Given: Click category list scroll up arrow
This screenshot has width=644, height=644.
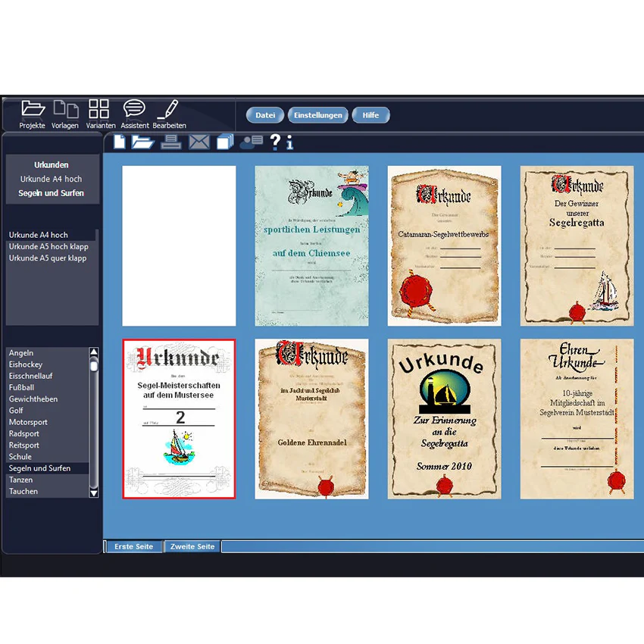Looking at the screenshot, I should coord(94,352).
